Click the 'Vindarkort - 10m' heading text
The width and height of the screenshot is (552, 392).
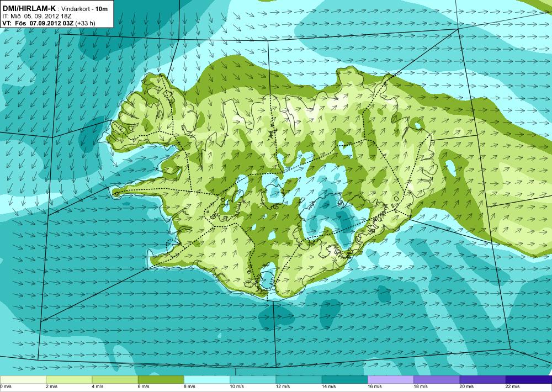[x=85, y=9]
